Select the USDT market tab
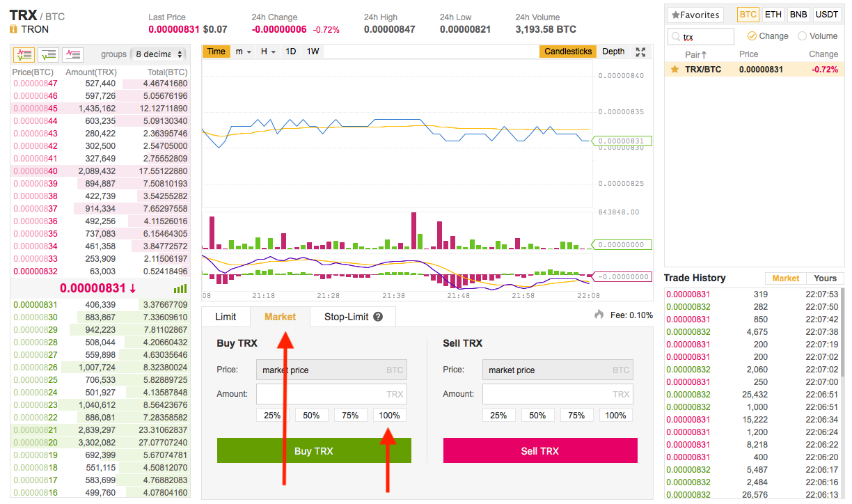852x504 pixels. point(827,14)
